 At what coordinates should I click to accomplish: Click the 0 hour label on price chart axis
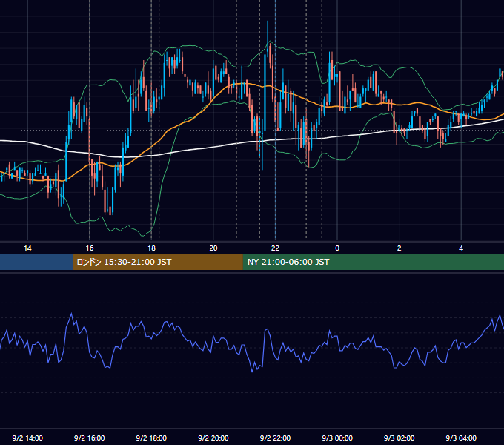[x=337, y=248]
